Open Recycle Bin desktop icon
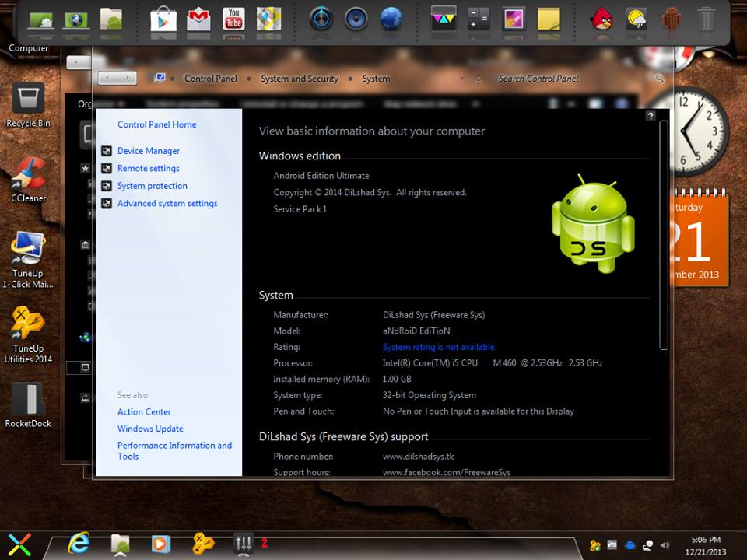The height and width of the screenshot is (560, 747). tap(28, 105)
